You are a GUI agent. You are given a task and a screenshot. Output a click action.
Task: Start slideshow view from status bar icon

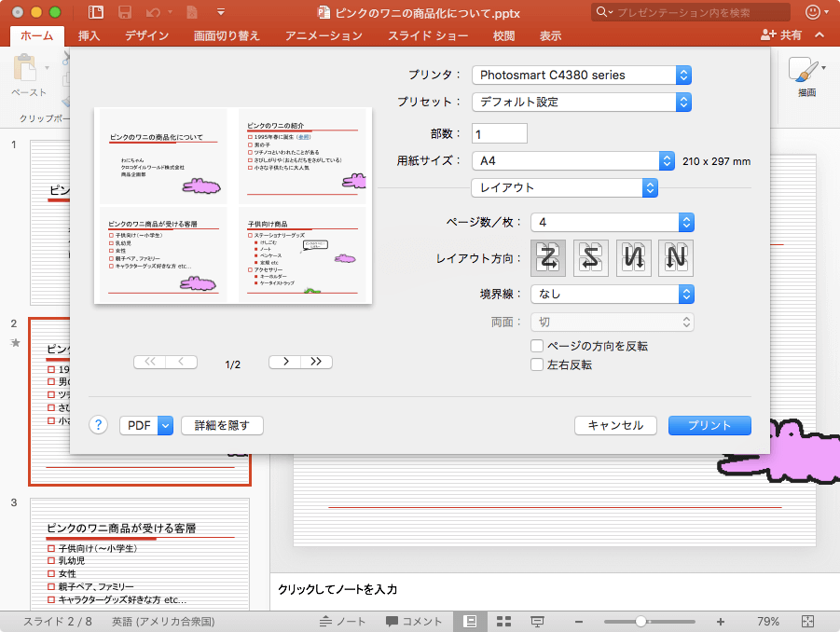[537, 622]
